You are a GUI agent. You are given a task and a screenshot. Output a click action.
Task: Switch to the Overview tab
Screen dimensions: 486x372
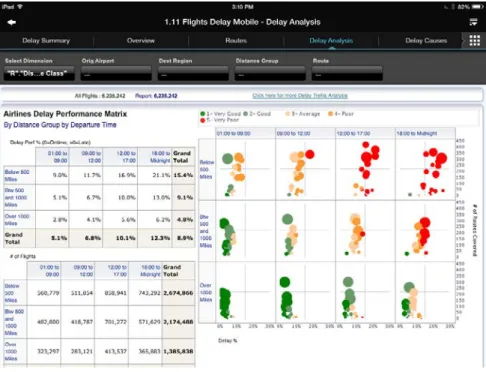tap(141, 41)
